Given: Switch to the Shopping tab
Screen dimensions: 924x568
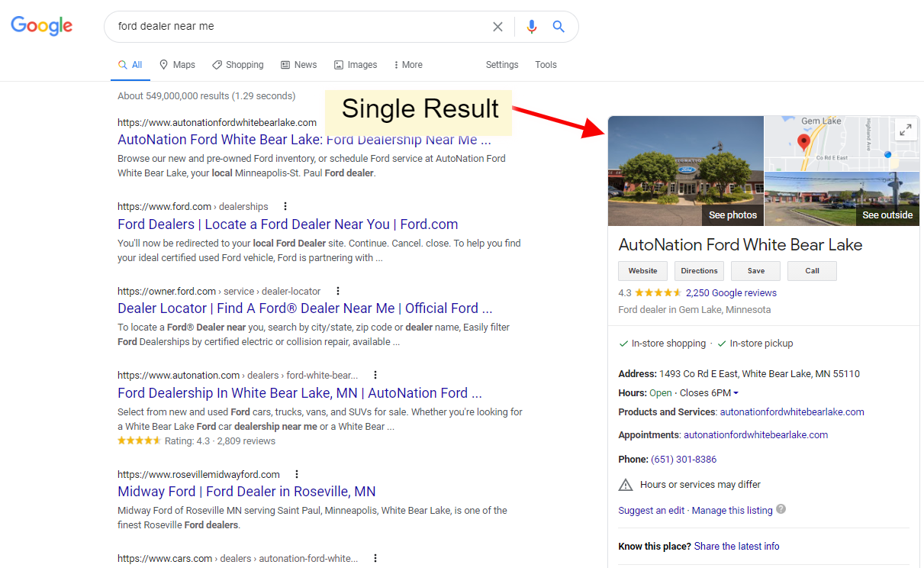Looking at the screenshot, I should [238, 65].
